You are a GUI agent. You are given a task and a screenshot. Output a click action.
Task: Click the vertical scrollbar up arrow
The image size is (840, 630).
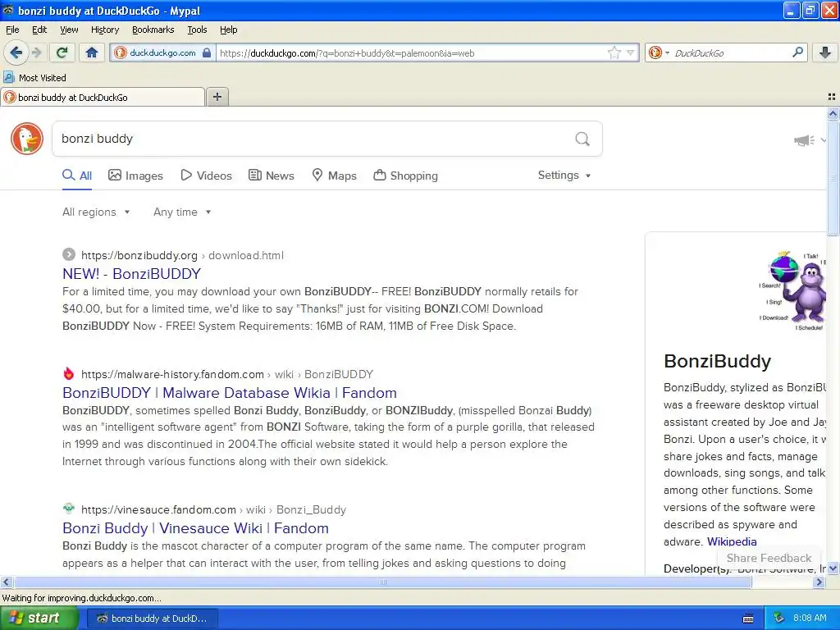tap(833, 113)
